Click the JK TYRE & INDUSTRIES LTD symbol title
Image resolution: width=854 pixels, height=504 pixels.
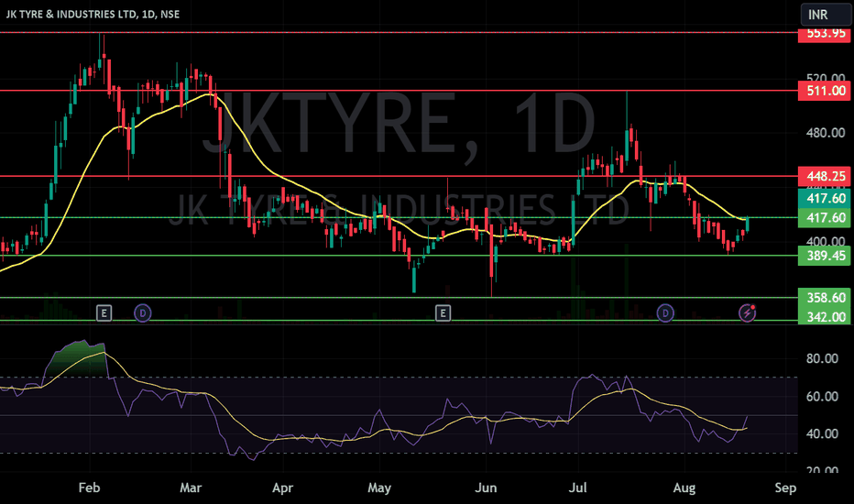(93, 14)
